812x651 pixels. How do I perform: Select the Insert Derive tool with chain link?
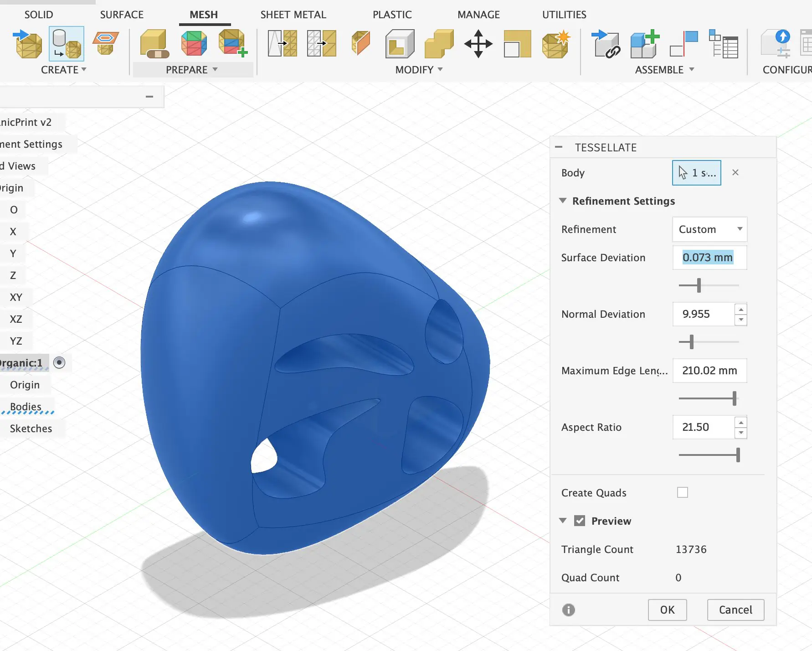coord(606,45)
